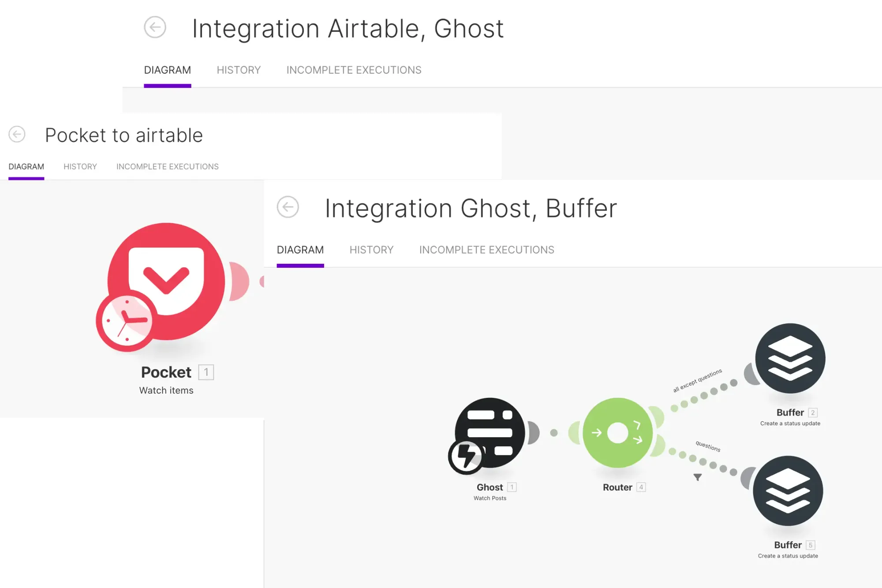The width and height of the screenshot is (882, 588).
Task: Click back arrow next to Pocket to airtable
Action: [x=17, y=134]
